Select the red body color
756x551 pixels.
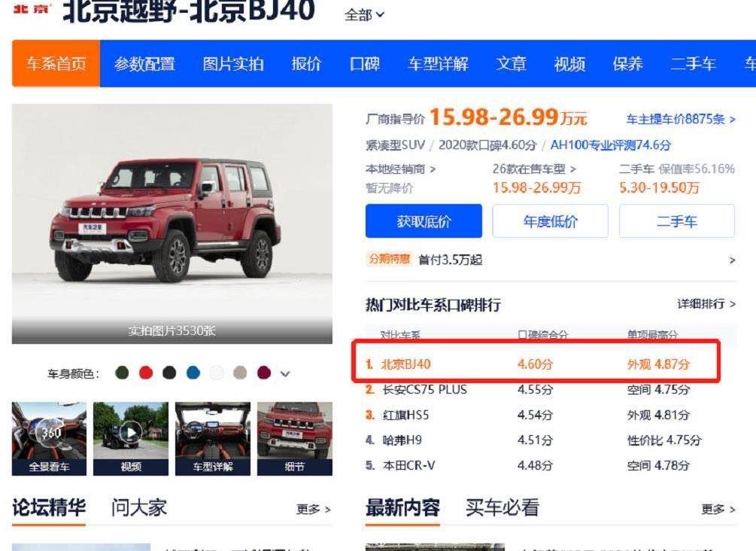pos(146,373)
